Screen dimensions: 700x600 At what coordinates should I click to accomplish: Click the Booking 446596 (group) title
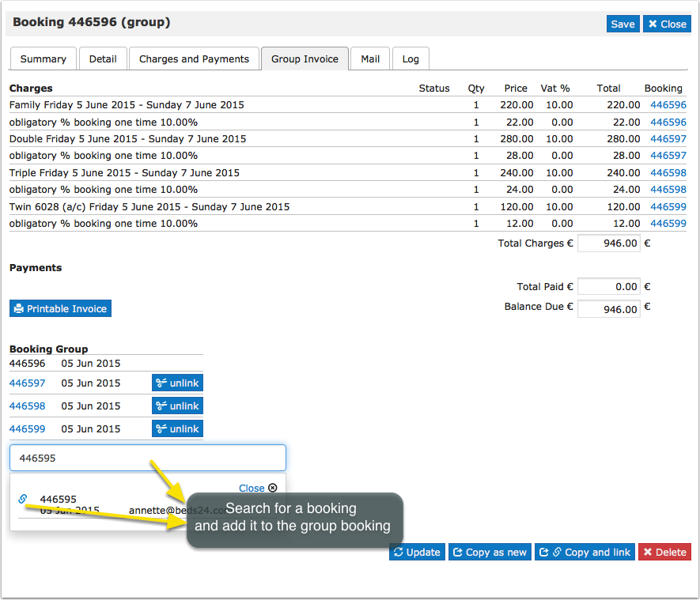click(92, 22)
